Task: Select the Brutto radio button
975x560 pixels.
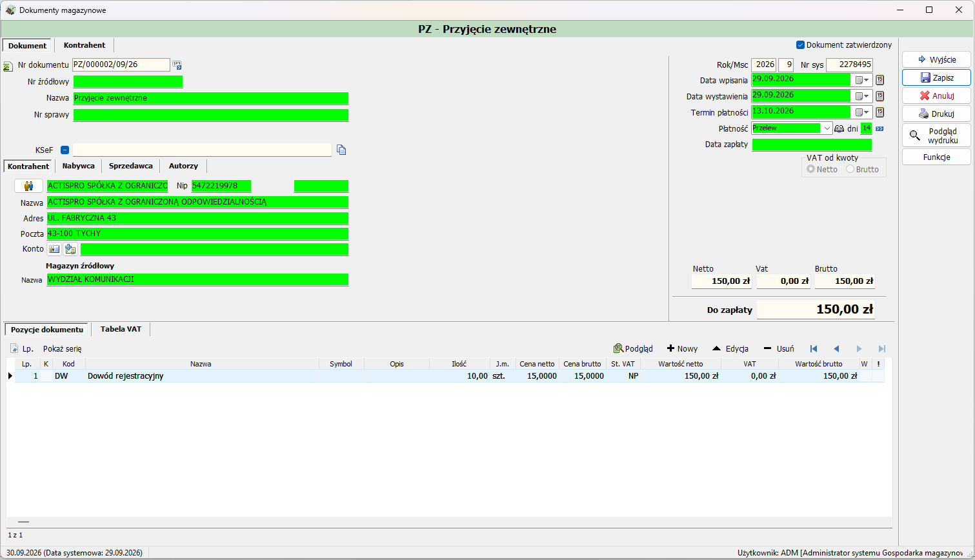Action: 850,169
